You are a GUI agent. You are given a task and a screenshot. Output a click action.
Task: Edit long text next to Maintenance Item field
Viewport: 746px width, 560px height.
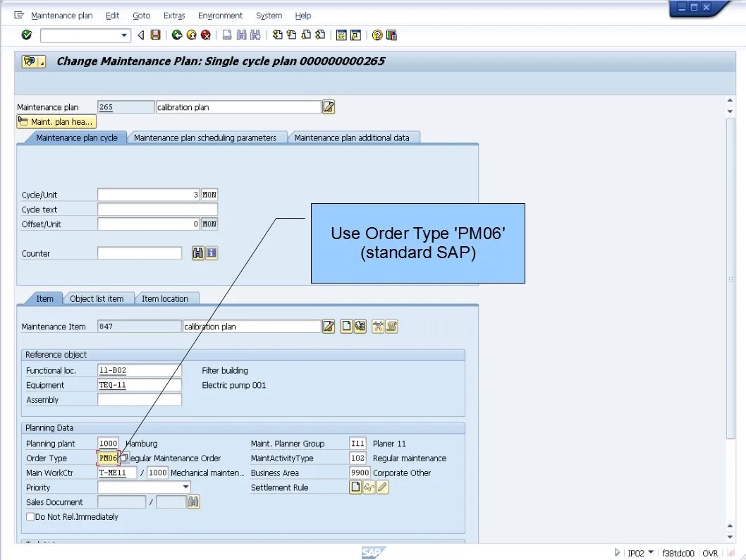(328, 326)
